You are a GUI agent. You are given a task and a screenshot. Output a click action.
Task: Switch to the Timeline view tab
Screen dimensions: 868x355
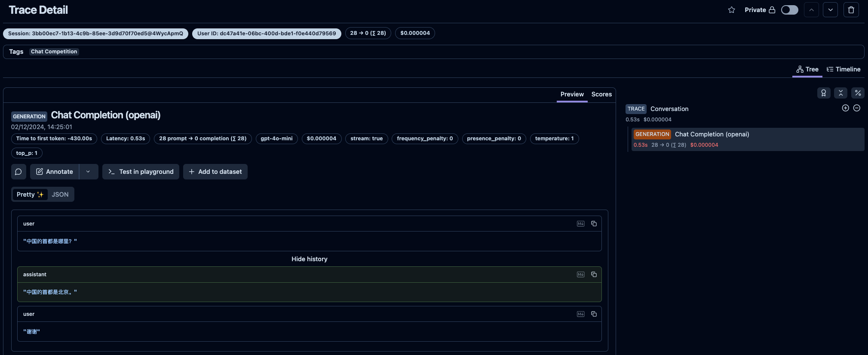coord(843,69)
